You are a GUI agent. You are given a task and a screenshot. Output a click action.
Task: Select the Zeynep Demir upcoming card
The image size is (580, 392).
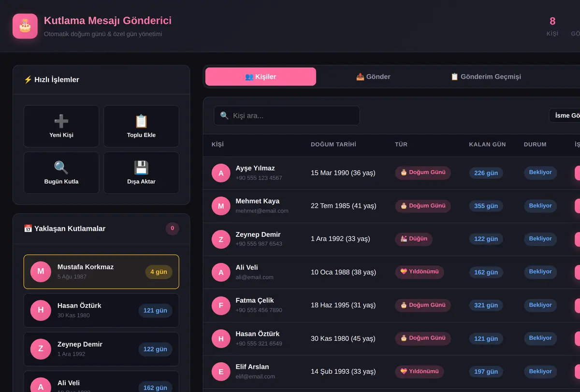(x=101, y=349)
